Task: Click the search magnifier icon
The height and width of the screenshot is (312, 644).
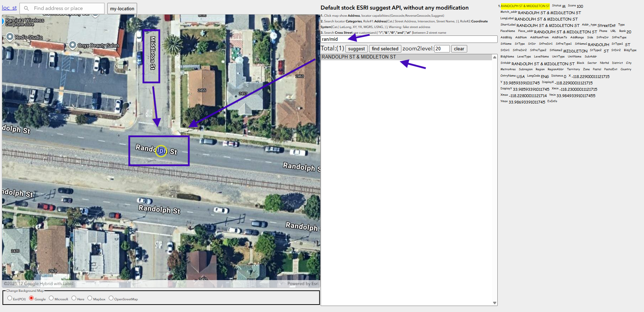Action: point(26,8)
